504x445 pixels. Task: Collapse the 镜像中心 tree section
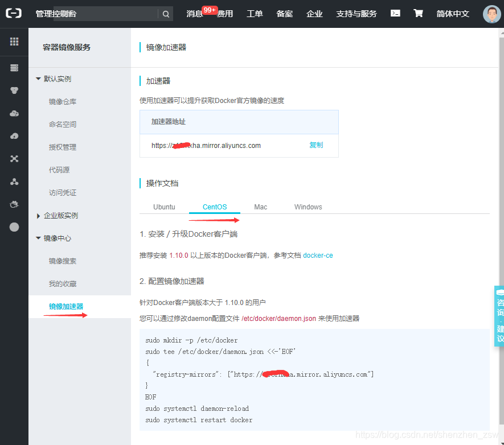(x=38, y=238)
